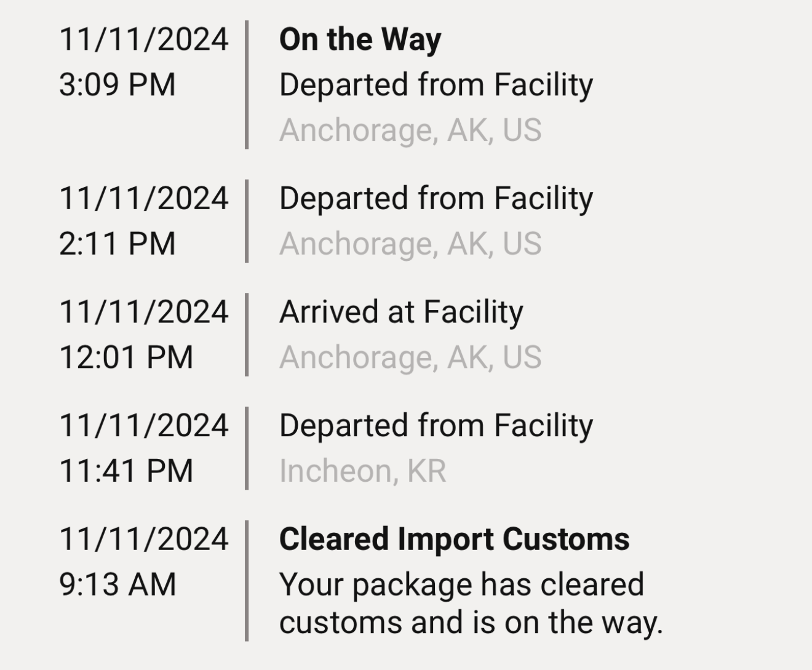Select the date above 9:13 AM
The image size is (812, 670).
(144, 540)
